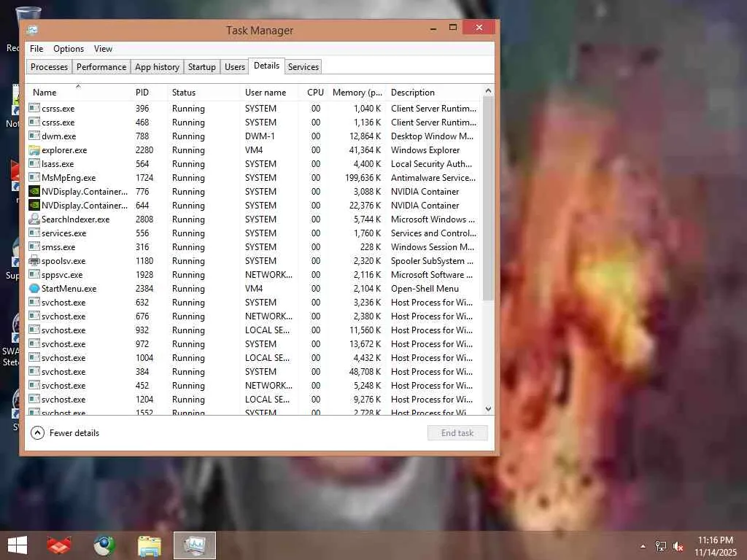
Task: Click the scrollbar down arrow
Action: [488, 408]
